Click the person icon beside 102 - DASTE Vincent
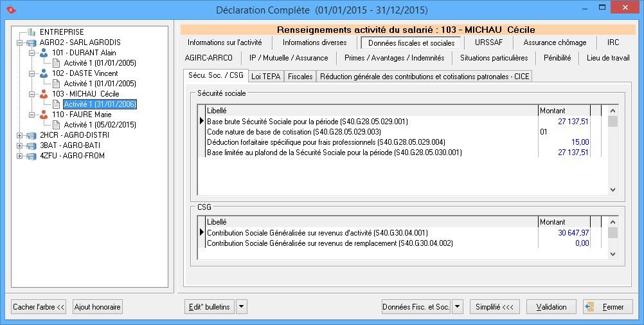This screenshot has height=325, width=644. (44, 73)
